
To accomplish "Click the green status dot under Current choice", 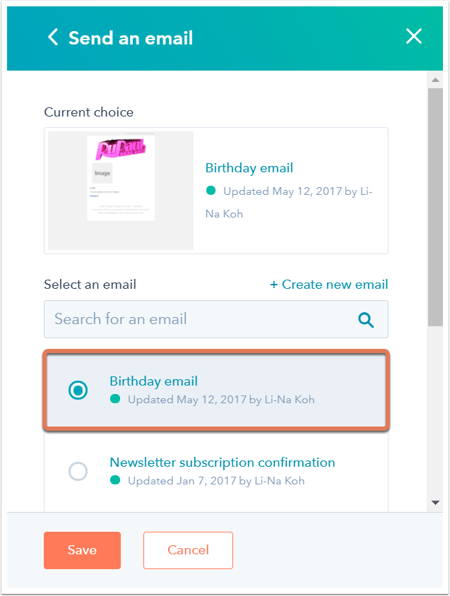I will tap(211, 190).
